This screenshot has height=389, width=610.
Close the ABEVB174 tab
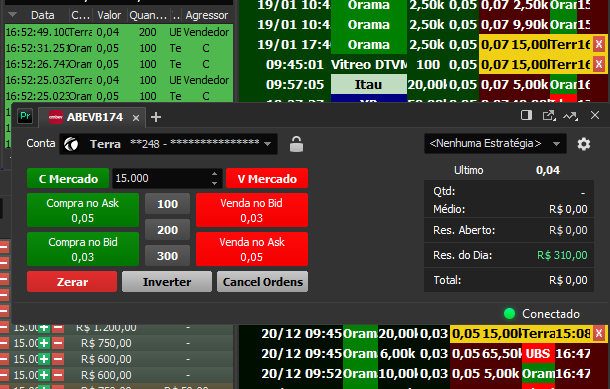[136, 118]
